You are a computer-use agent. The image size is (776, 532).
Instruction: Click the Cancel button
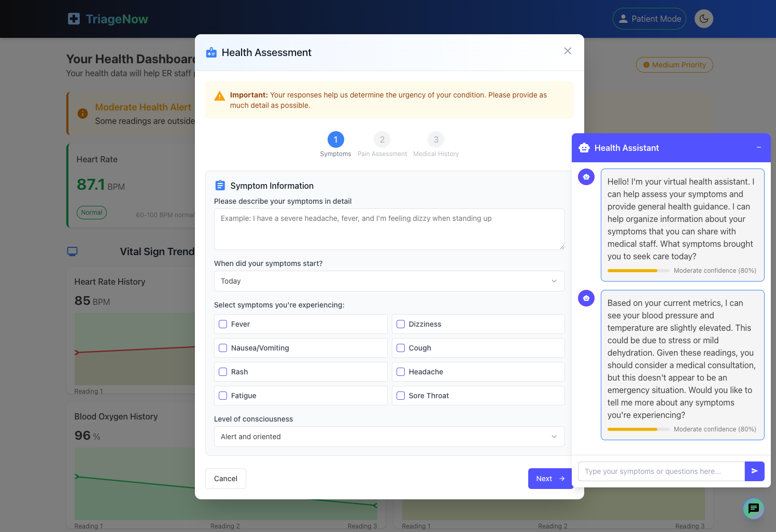click(x=225, y=479)
